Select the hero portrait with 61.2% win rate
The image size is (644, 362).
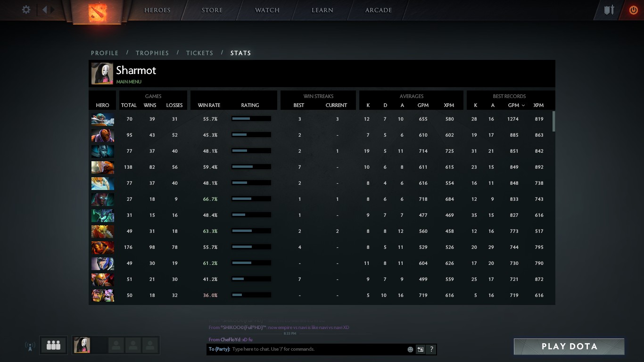point(102,263)
